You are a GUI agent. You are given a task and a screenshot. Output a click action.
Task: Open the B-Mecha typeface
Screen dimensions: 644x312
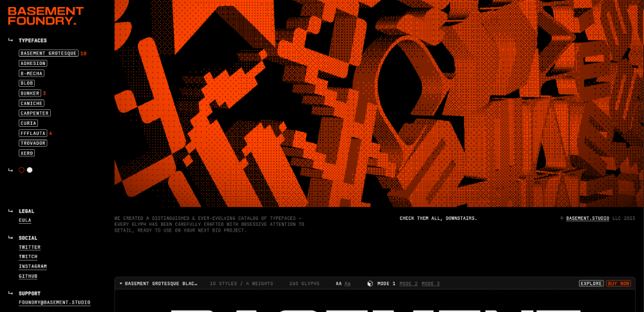click(32, 73)
